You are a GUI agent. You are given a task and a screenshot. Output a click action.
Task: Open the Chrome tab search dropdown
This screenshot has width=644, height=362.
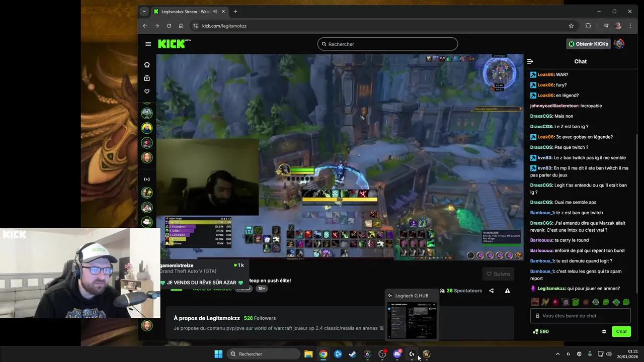pyautogui.click(x=144, y=11)
